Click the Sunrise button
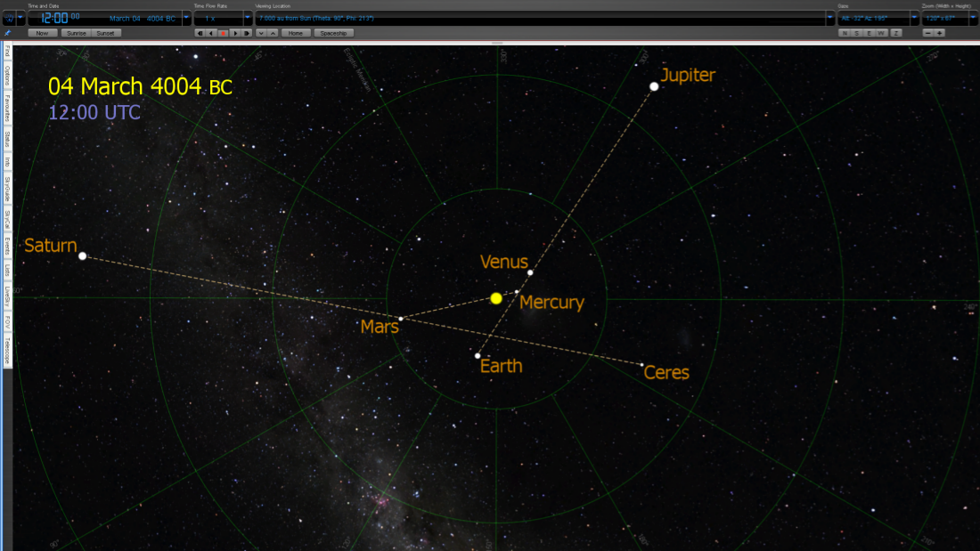 pos(77,33)
